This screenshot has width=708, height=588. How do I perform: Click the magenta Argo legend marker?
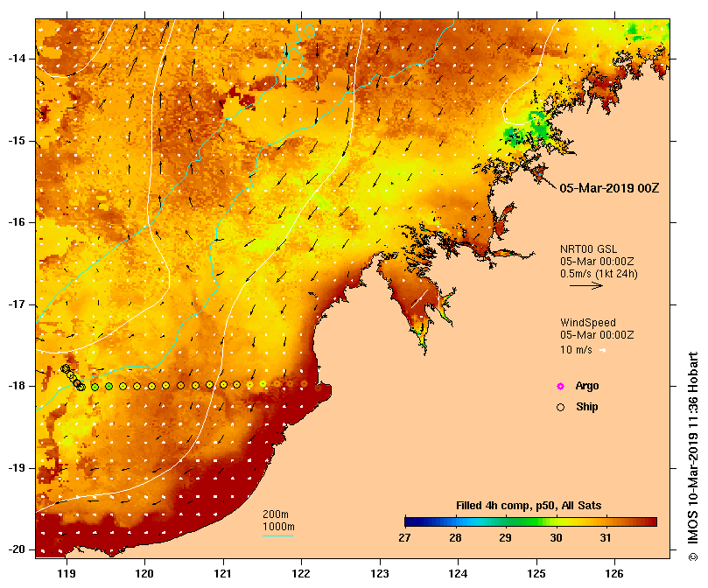tap(560, 386)
